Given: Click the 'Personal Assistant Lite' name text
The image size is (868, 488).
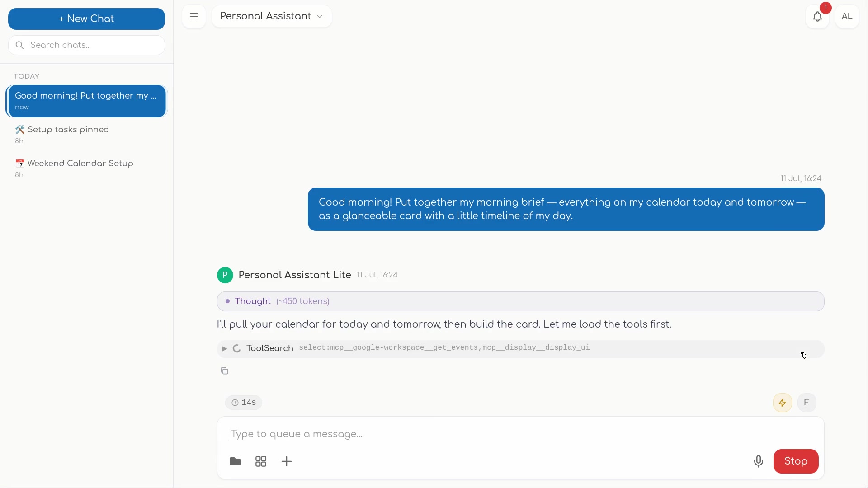Looking at the screenshot, I should (x=295, y=275).
